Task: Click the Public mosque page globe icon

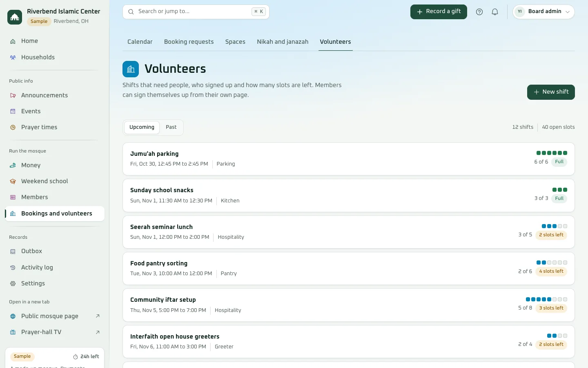Action: tap(13, 316)
